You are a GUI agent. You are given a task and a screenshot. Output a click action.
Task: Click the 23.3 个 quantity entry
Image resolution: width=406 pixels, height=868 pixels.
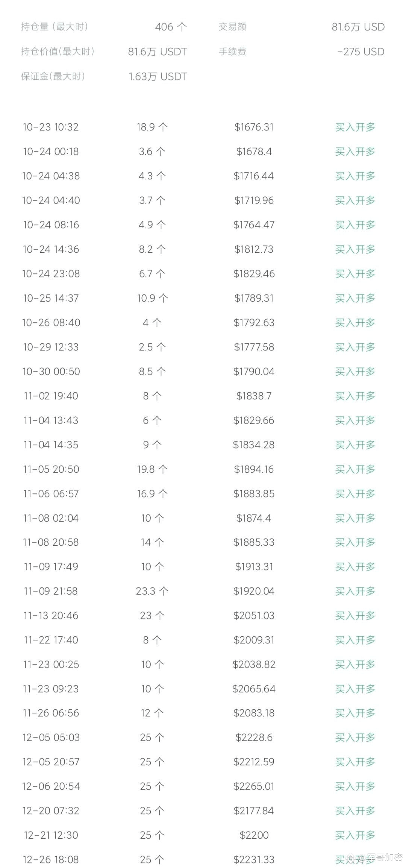tap(152, 591)
